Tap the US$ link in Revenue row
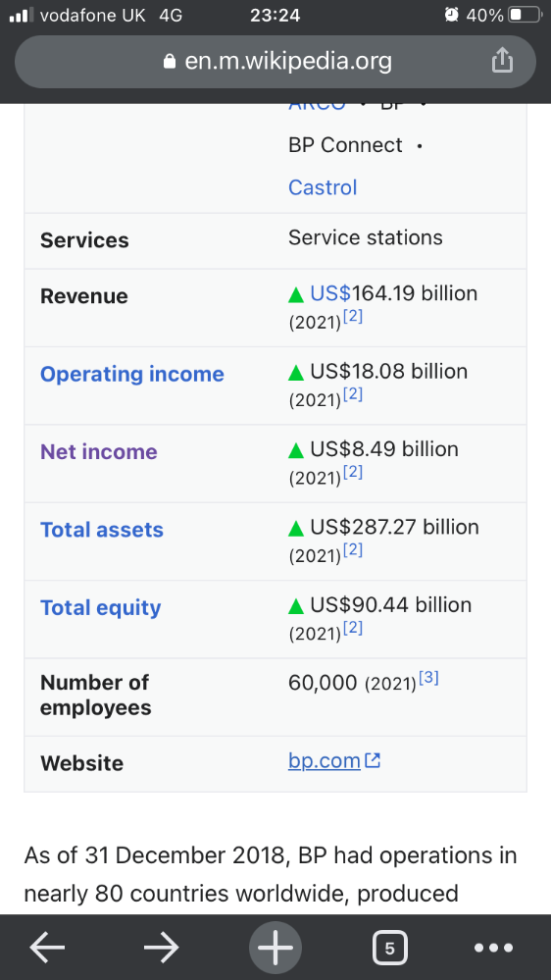Image resolution: width=551 pixels, height=980 pixels. point(331,293)
